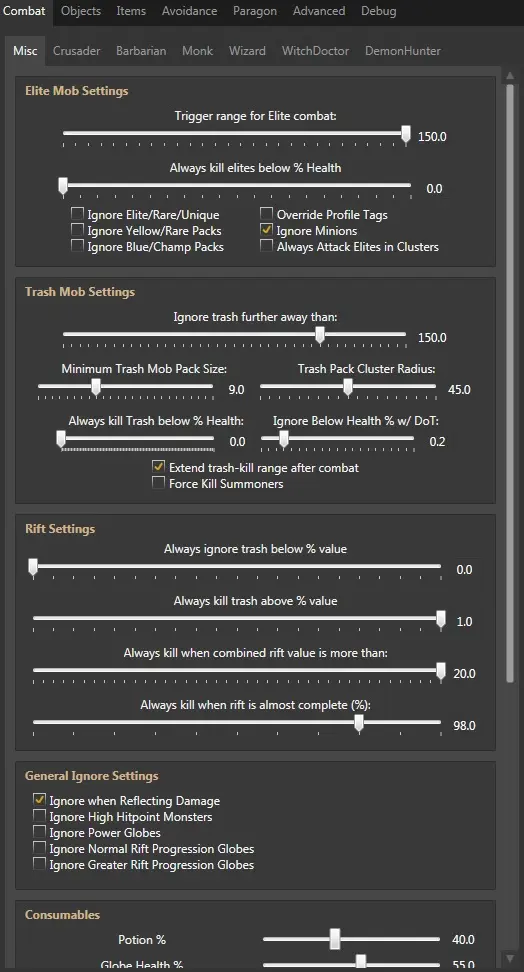Open the Objects tab
Screen dimensions: 524x972
coord(81,11)
